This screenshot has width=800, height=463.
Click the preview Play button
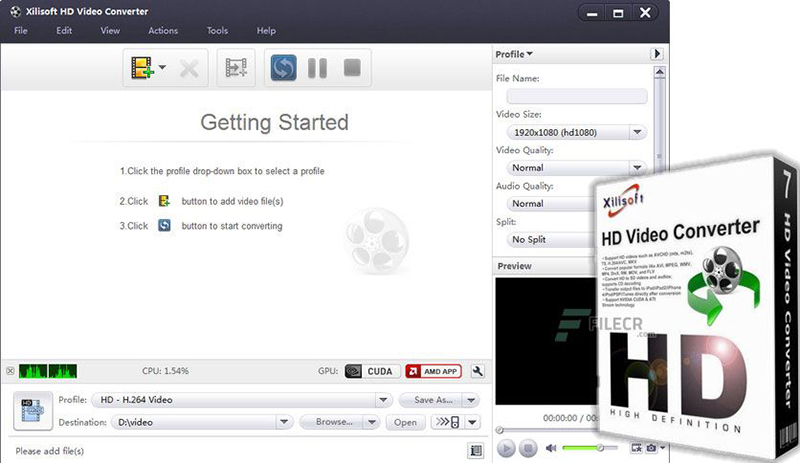pos(506,449)
